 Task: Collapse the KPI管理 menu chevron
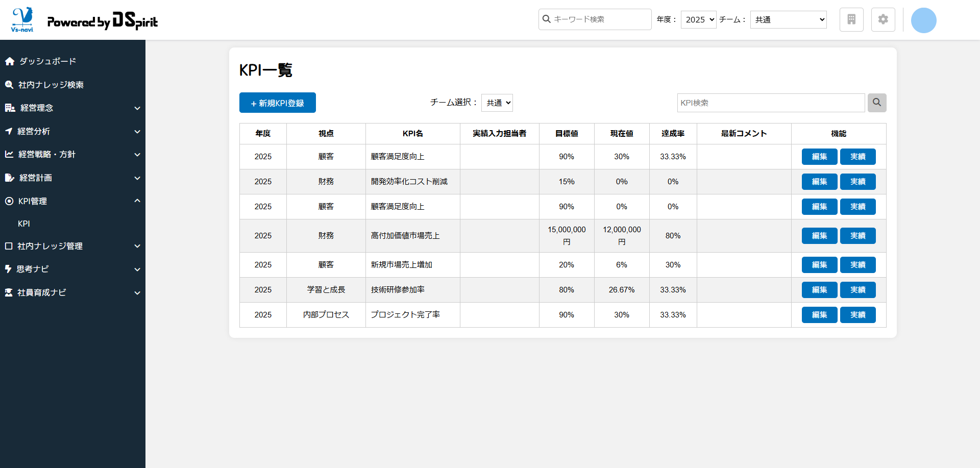click(137, 201)
